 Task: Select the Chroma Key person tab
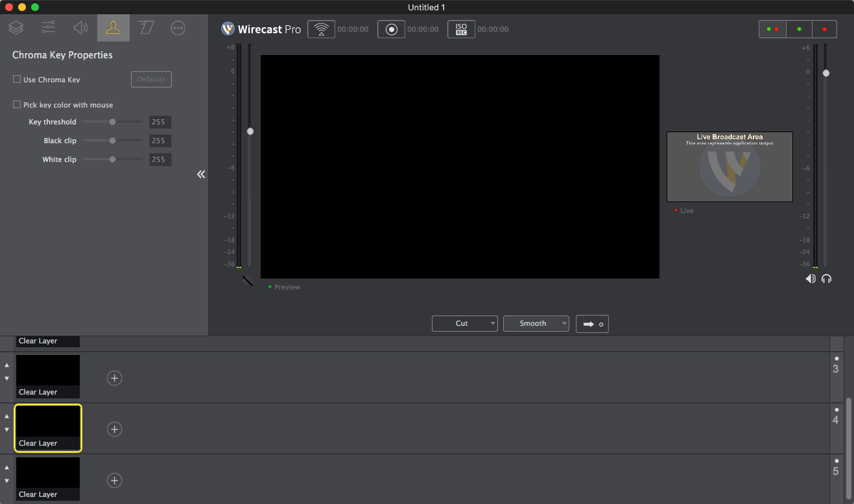click(113, 28)
